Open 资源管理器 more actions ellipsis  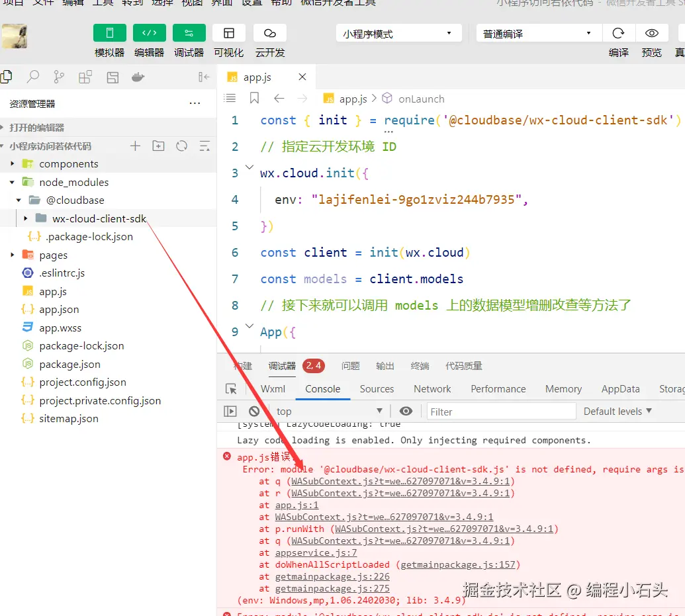click(x=195, y=103)
